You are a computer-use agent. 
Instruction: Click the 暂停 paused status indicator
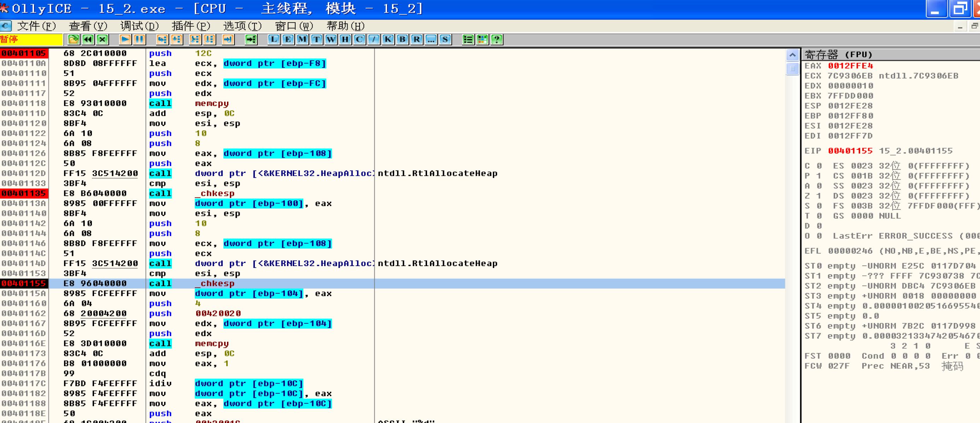[x=31, y=40]
